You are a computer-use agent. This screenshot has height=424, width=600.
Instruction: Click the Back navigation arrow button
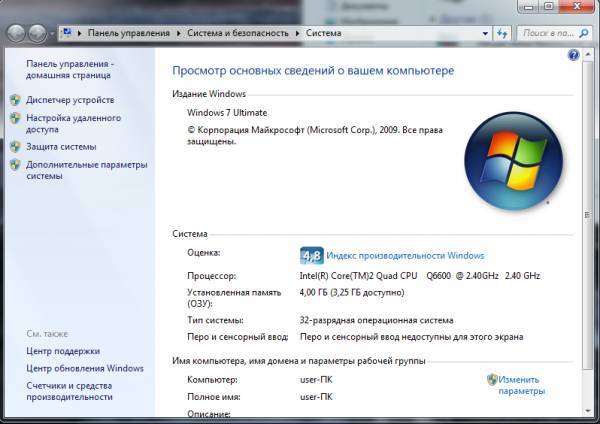point(17,33)
